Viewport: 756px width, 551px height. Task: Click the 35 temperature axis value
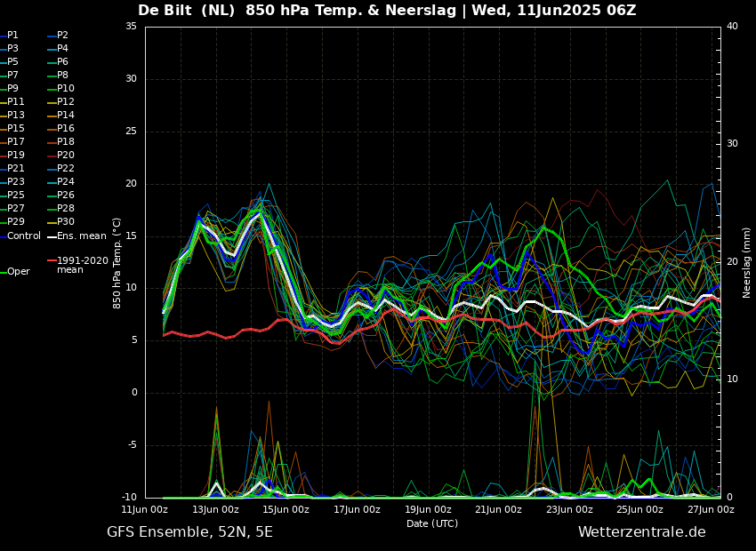[x=131, y=27]
